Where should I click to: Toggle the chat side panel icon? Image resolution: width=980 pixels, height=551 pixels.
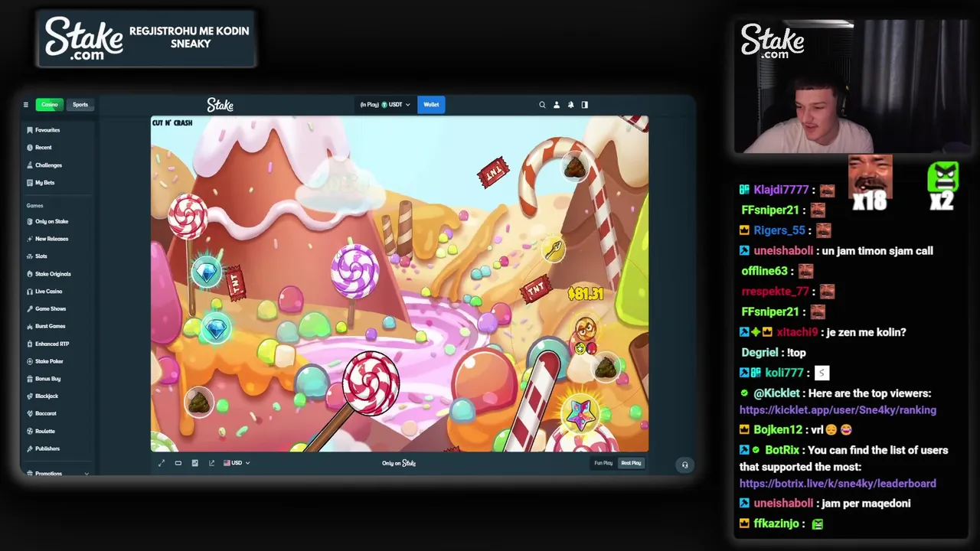[585, 105]
